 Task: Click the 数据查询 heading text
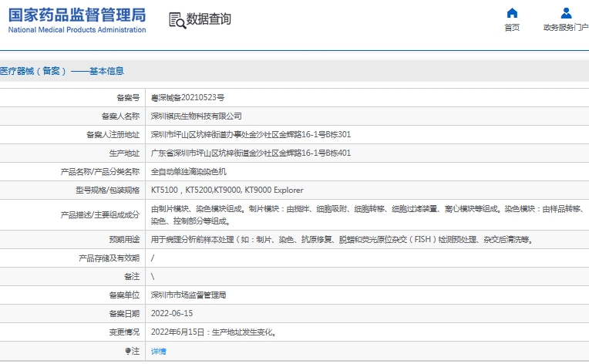(208, 19)
